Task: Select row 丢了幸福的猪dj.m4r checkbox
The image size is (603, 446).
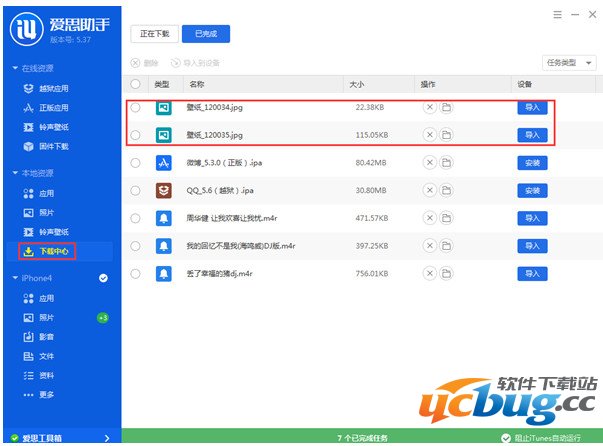Action: 135,273
